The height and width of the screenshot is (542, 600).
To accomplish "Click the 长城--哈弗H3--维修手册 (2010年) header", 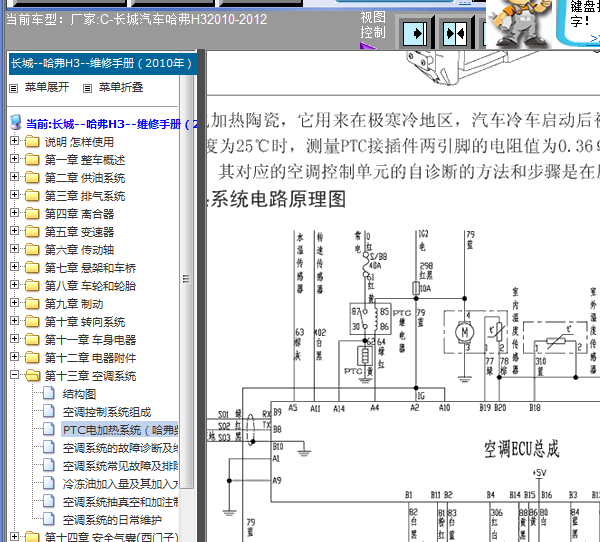I will (103, 64).
